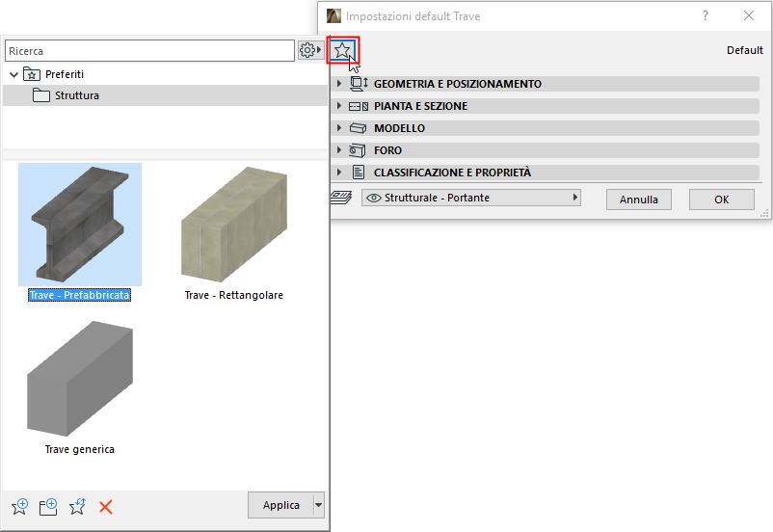Click the new favorite star-plus icon

19,506
